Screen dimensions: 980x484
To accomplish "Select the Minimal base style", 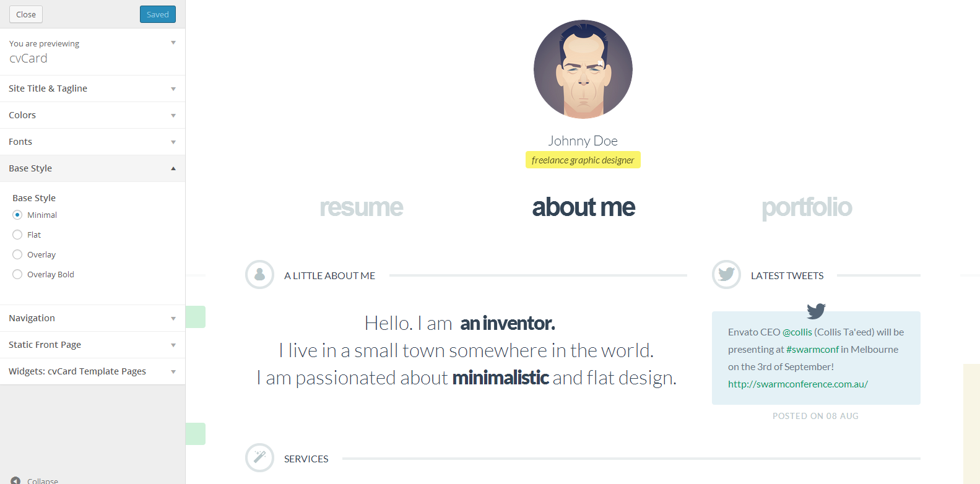I will tap(17, 215).
